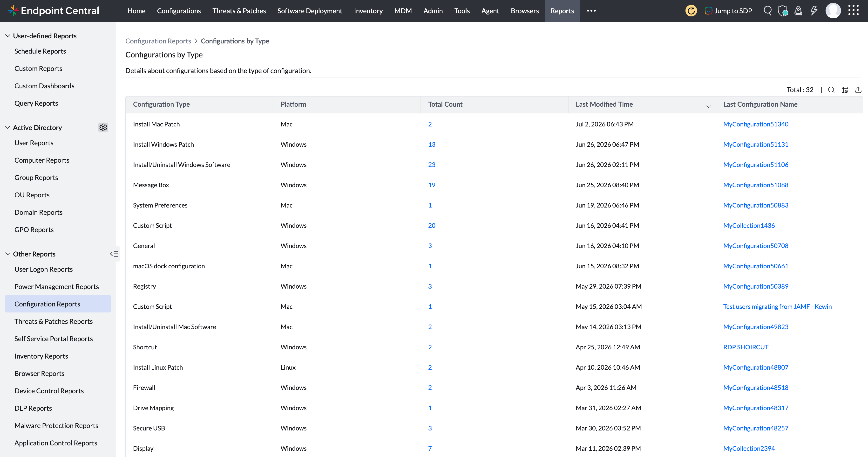Open Custom Reports in sidebar
868x457 pixels.
[38, 69]
